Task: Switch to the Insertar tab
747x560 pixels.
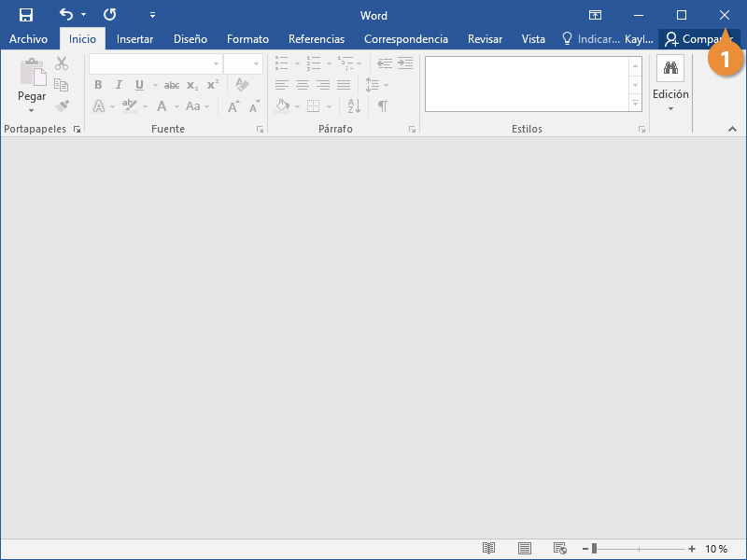Action: 134,39
